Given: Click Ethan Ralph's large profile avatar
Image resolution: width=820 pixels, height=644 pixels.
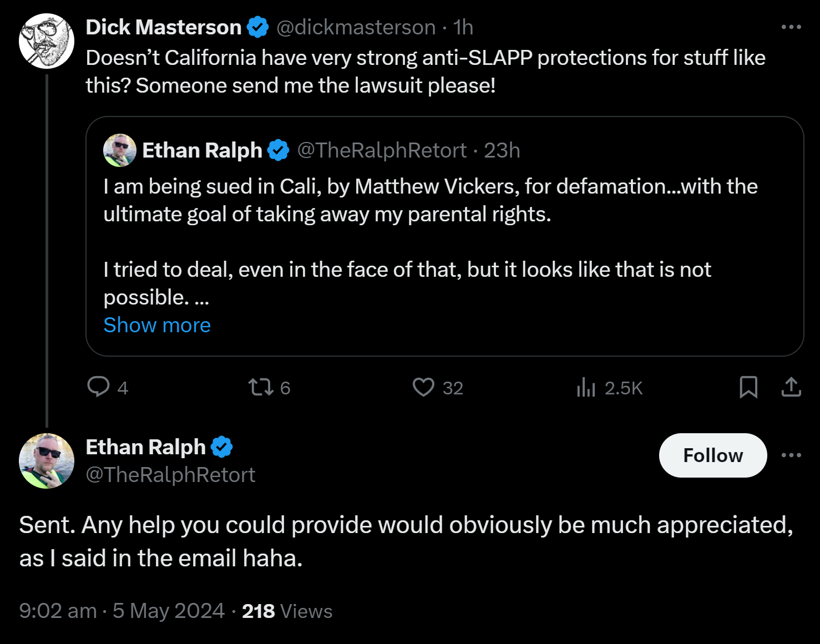Looking at the screenshot, I should pos(47,461).
